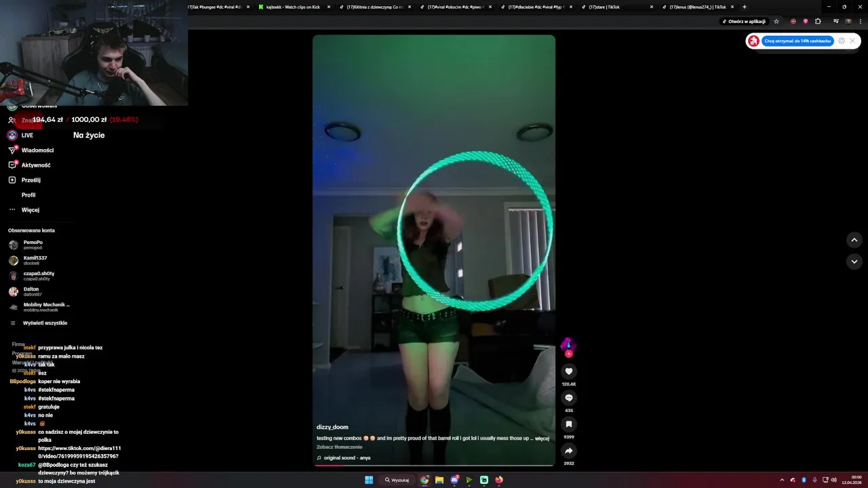This screenshot has width=868, height=488.
Task: Switch to the #okocim #piwo TikTok tab
Action: pos(454,7)
